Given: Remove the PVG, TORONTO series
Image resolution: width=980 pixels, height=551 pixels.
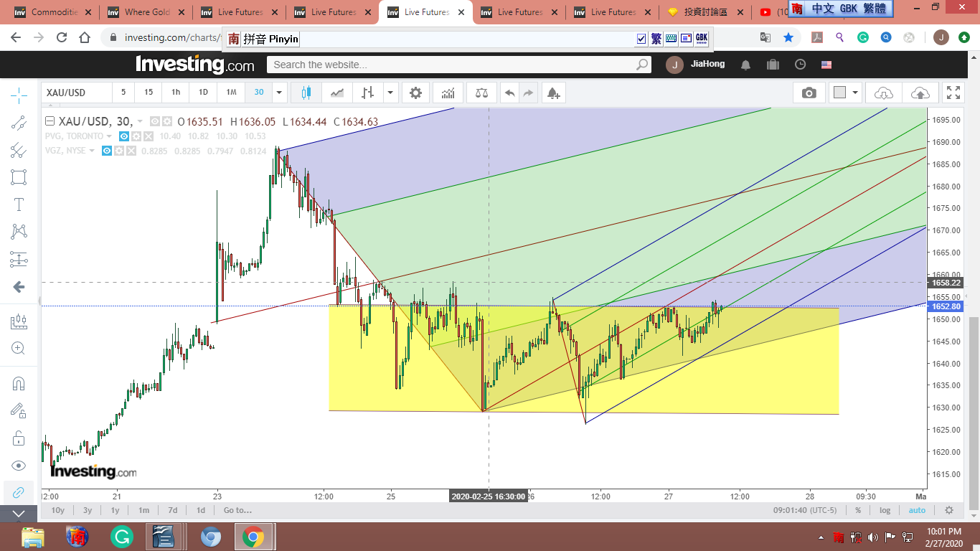Looking at the screenshot, I should coord(149,136).
